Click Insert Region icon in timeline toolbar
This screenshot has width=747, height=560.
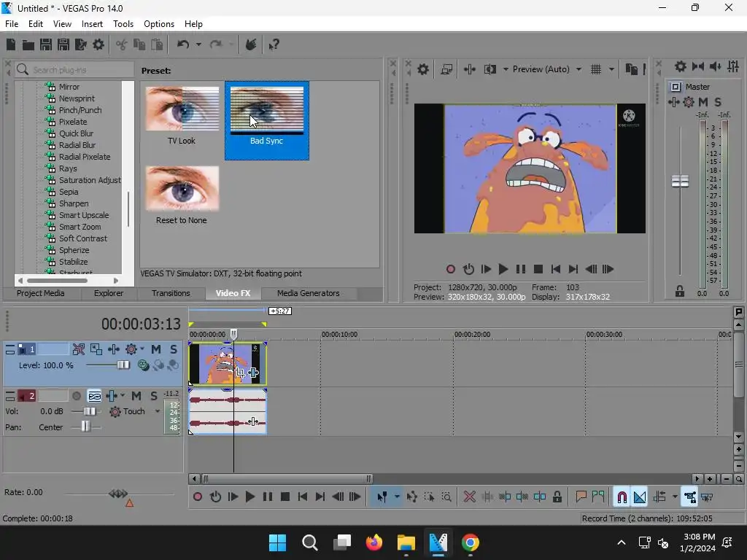tap(597, 497)
